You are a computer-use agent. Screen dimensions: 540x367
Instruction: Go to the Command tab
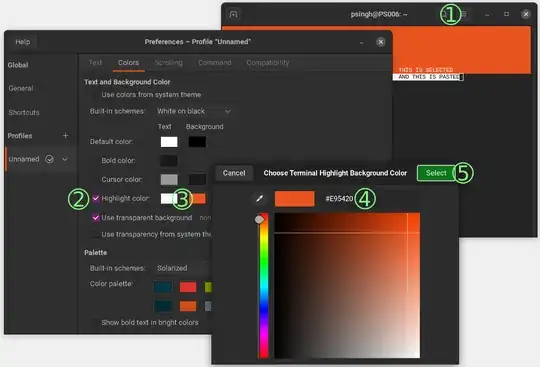(215, 63)
